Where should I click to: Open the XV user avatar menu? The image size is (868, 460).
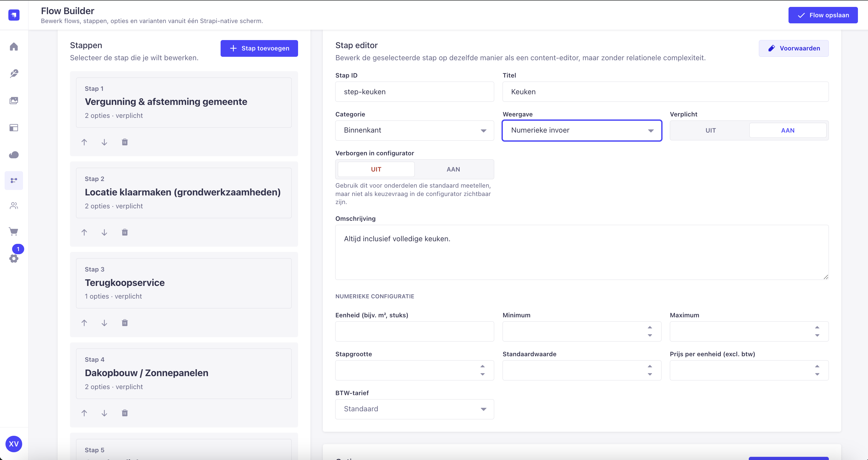pos(14,444)
